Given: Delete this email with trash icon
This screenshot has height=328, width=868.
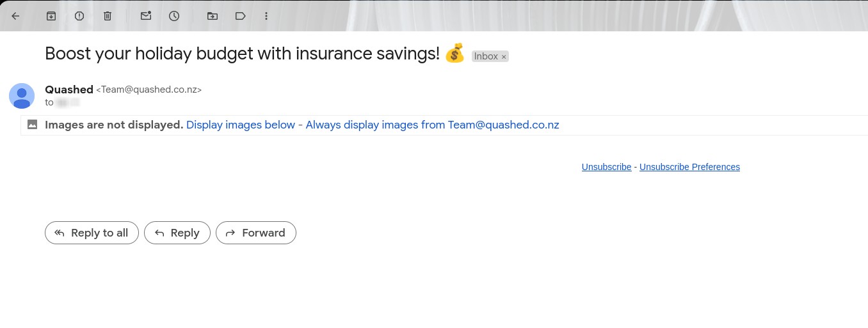Looking at the screenshot, I should pyautogui.click(x=108, y=16).
